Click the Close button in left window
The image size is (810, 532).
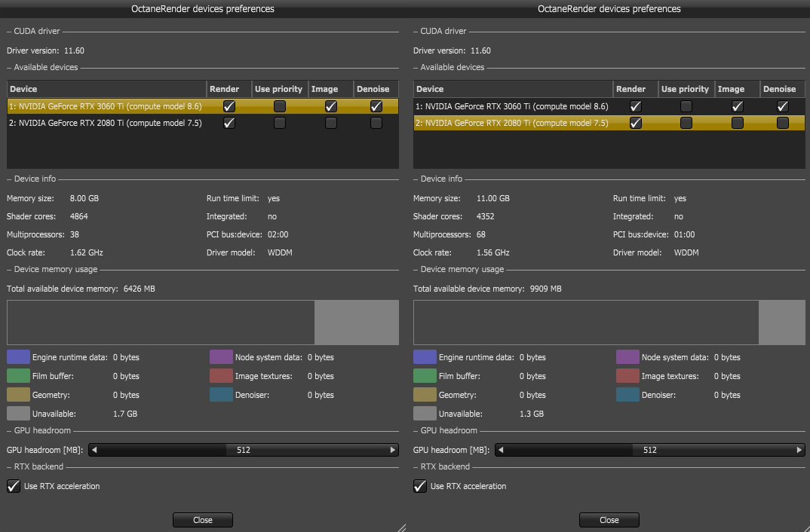[202, 520]
